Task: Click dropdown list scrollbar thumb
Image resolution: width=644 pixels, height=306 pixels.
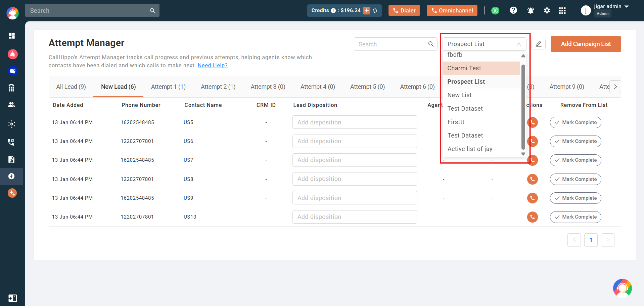Action: tap(523, 107)
